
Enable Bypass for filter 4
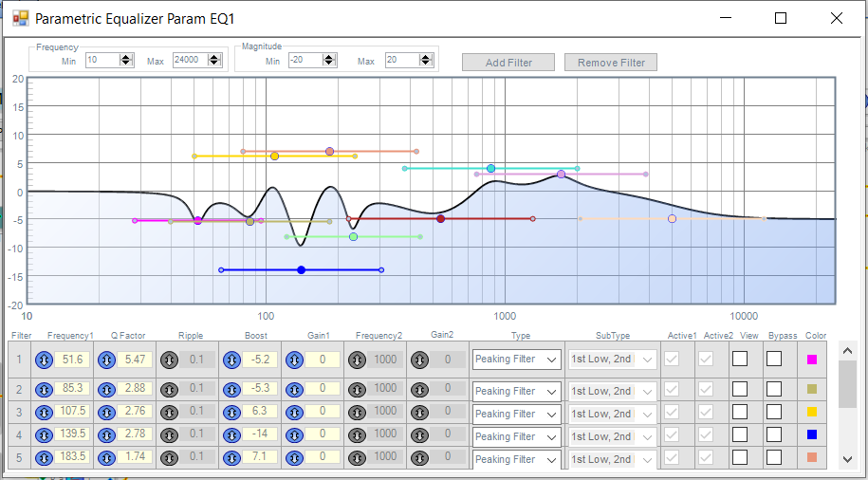774,434
